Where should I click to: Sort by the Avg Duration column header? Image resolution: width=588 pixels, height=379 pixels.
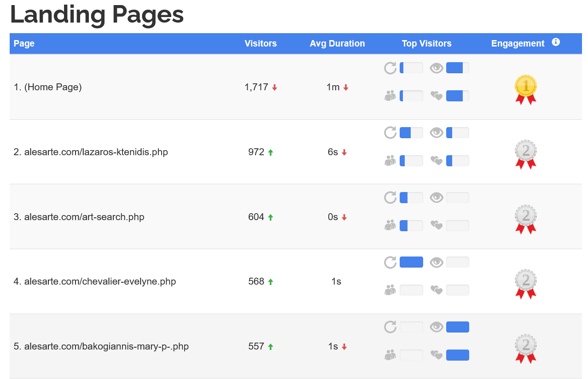point(337,44)
